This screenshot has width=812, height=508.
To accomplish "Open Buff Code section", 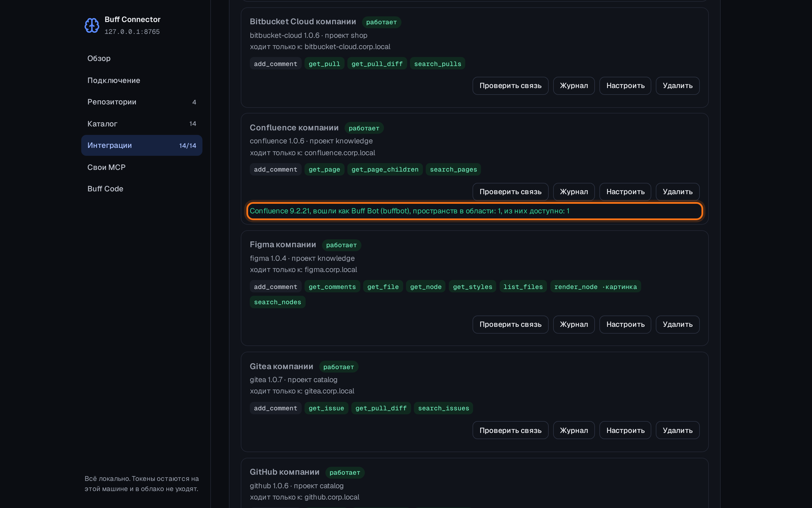I will (x=142, y=189).
